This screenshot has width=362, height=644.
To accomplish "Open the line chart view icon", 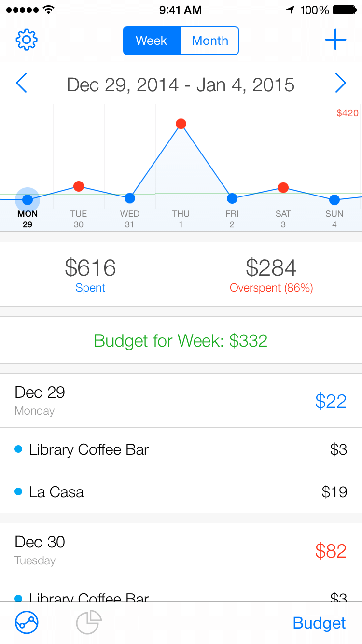I will coord(27,623).
